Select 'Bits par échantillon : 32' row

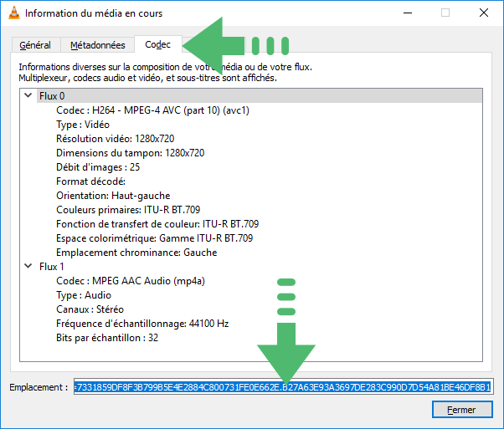point(107,338)
